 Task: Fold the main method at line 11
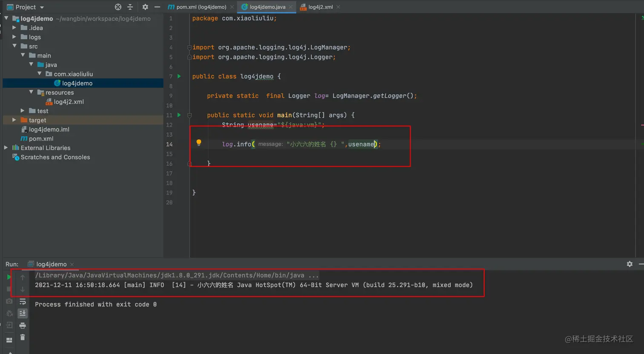point(190,115)
